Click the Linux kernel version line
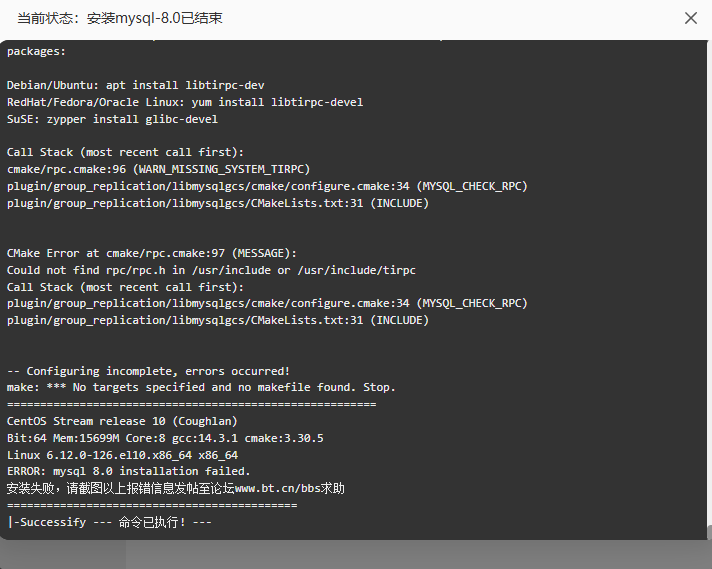Image resolution: width=712 pixels, height=569 pixels. 122,455
